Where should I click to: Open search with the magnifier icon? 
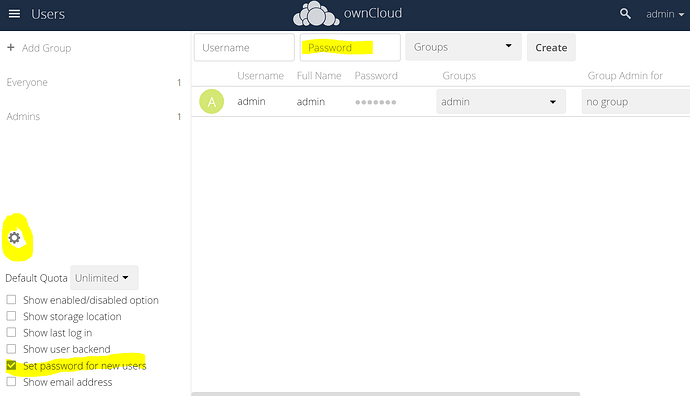pyautogui.click(x=625, y=14)
